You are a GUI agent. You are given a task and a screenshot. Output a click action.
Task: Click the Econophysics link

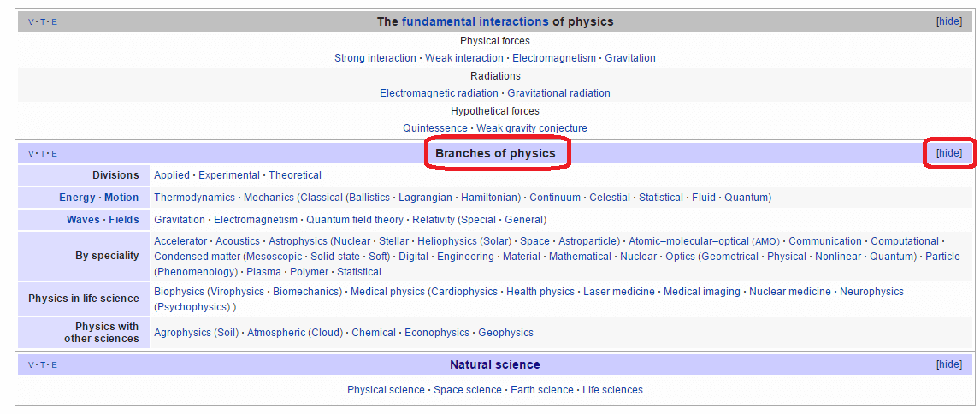coord(437,333)
